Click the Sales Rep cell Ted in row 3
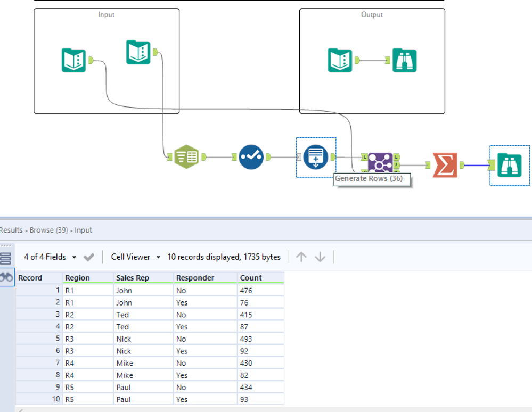 [144, 315]
